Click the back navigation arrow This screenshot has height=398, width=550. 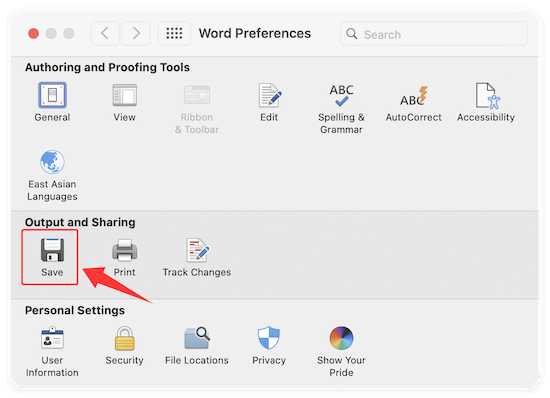coord(105,34)
